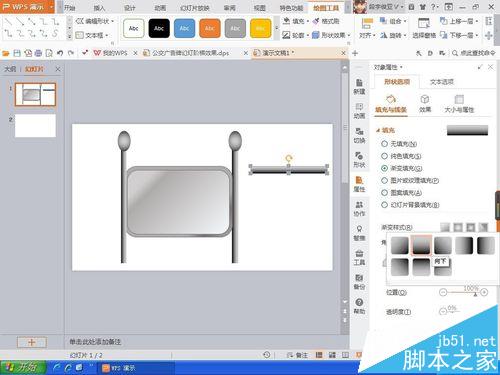The image size is (500, 375).
Task: Open the 组合 group dropdown
Action: point(394,21)
